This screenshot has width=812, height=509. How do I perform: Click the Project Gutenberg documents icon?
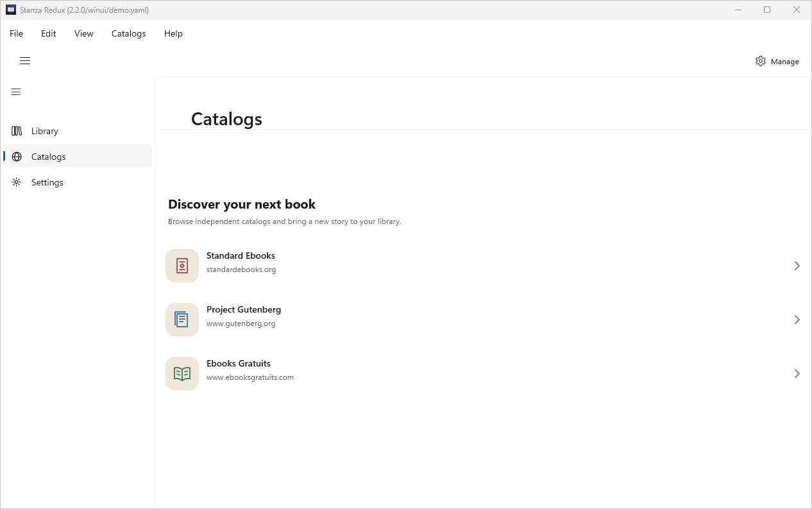(x=182, y=320)
